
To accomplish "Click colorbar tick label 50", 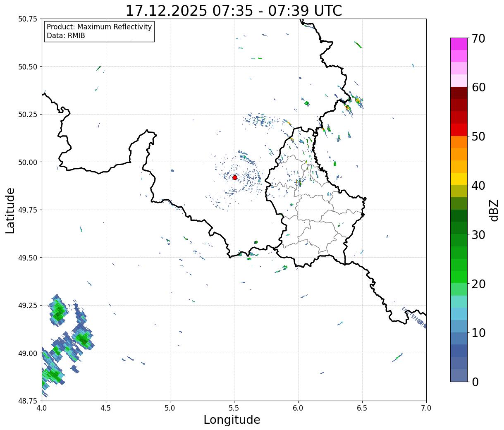I will pos(478,136).
